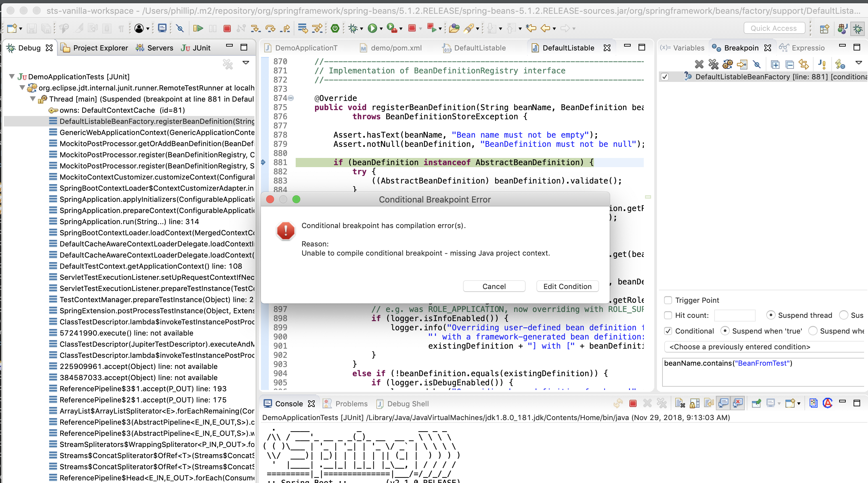Screen dimensions: 868x483
Task: Click the Resume debug toolbar icon
Action: coord(198,28)
